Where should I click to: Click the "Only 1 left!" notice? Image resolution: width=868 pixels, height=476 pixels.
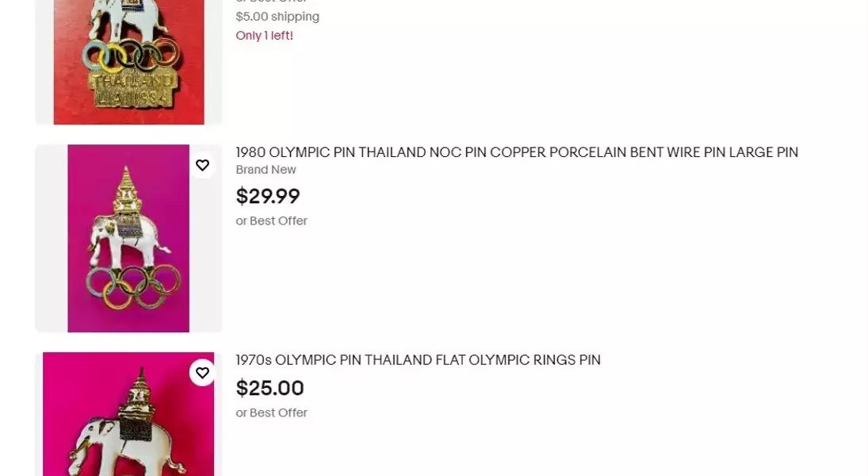pyautogui.click(x=264, y=36)
